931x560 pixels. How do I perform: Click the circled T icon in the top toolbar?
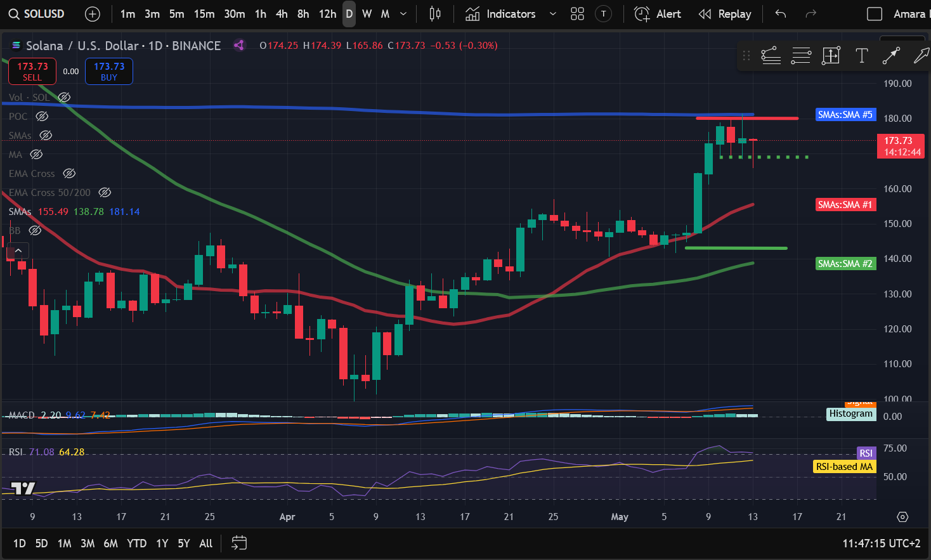(x=604, y=14)
